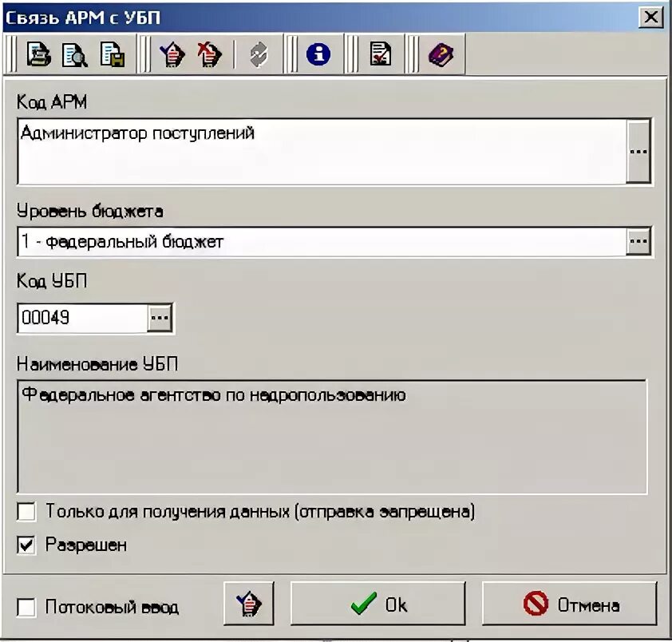Close the Связь АРМ с УБП dialog
The height and width of the screenshot is (642, 672).
click(x=651, y=18)
